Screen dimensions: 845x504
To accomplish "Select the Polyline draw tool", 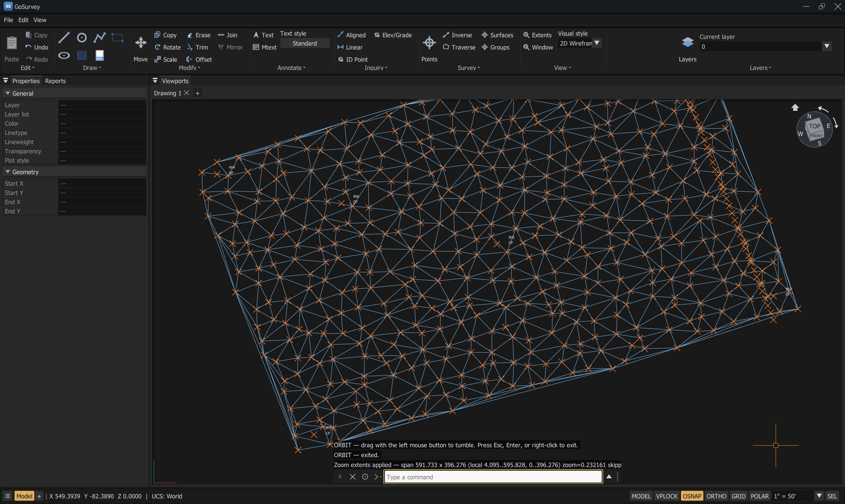I will pyautogui.click(x=100, y=37).
